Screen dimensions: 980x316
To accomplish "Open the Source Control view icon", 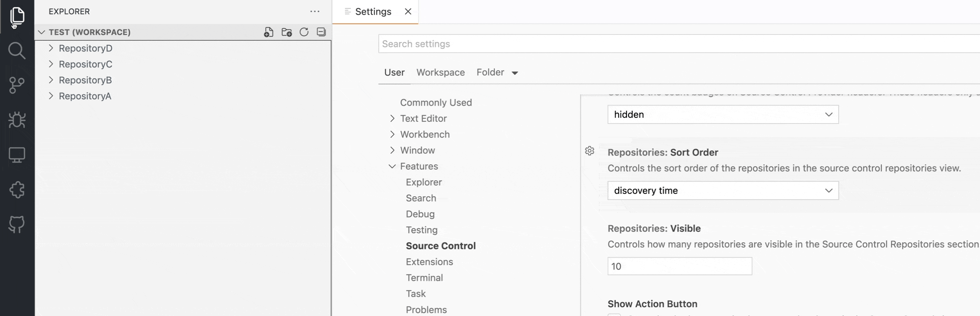I will [17, 85].
